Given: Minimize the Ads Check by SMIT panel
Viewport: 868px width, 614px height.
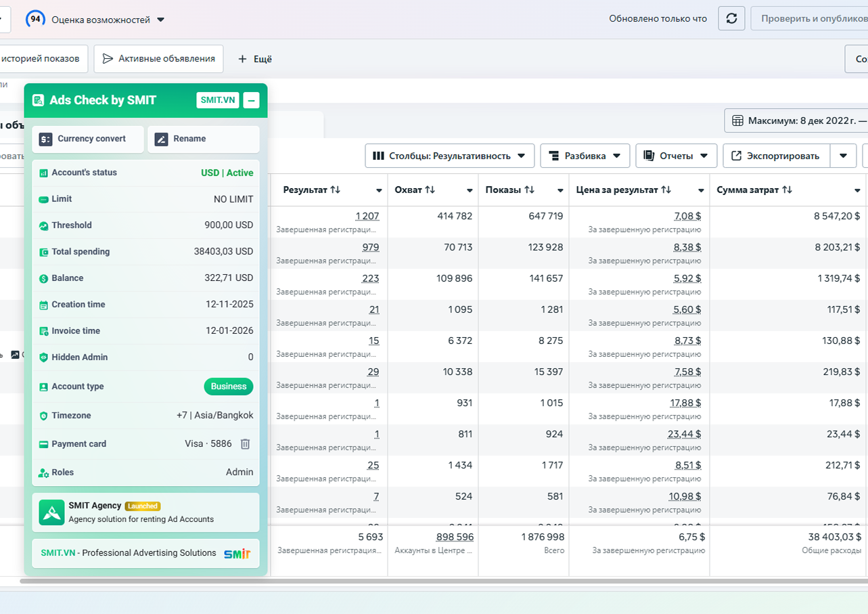Looking at the screenshot, I should click(x=251, y=100).
